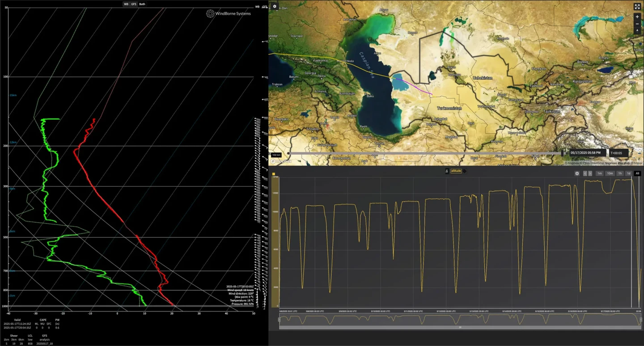The height and width of the screenshot is (346, 644).
Task: Click the WindBorne Systems logo
Action: (229, 13)
